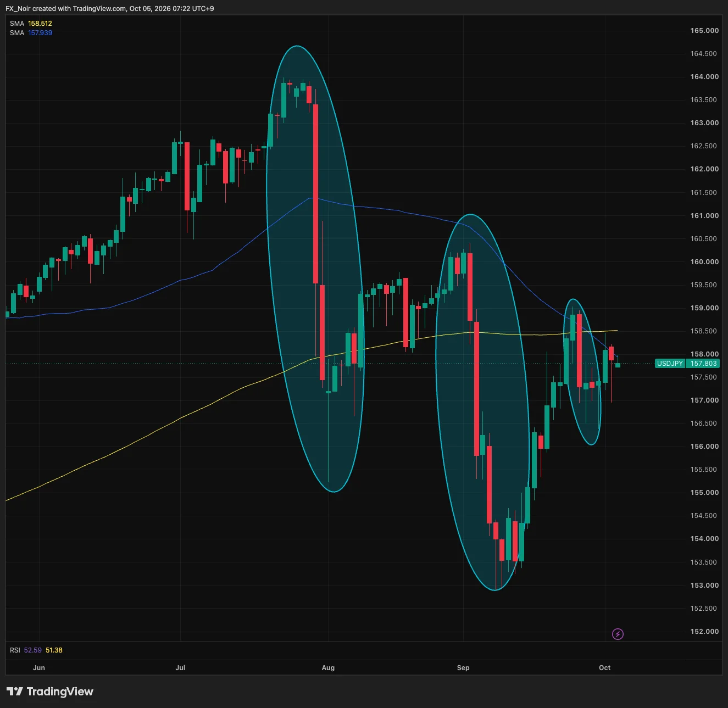Viewport: 728px width, 708px height.
Task: Click the 155.000 price axis label
Action: (704, 493)
